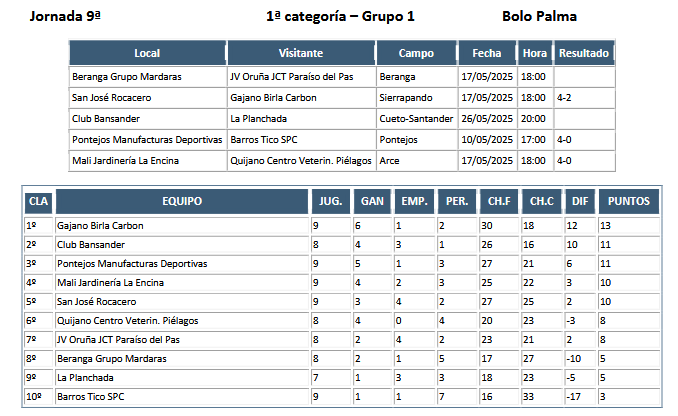Click the Hora column header
The width and height of the screenshot is (678, 416).
click(x=535, y=53)
